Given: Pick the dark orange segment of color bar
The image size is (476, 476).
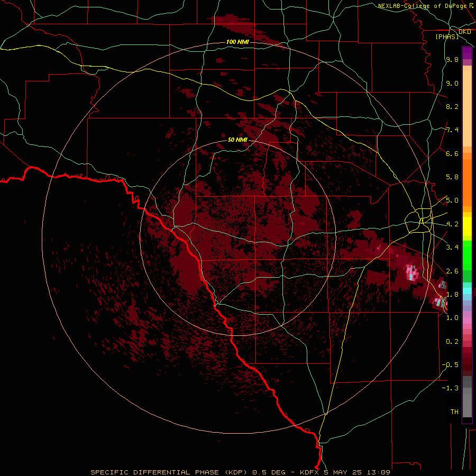Looking at the screenshot, I should [467, 182].
